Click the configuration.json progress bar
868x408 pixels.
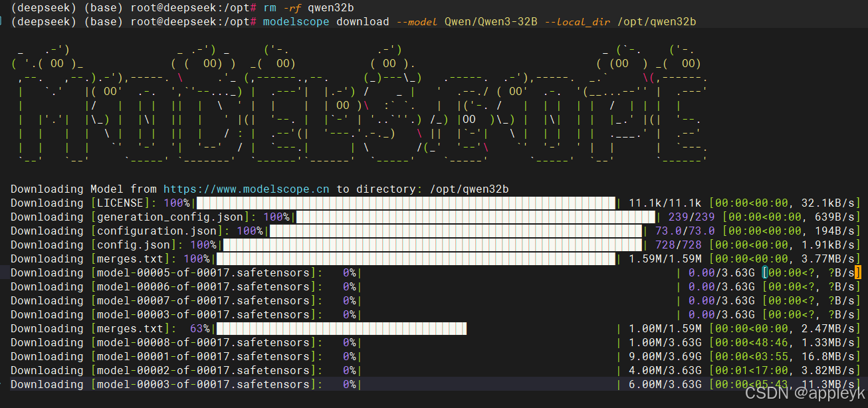tap(456, 231)
